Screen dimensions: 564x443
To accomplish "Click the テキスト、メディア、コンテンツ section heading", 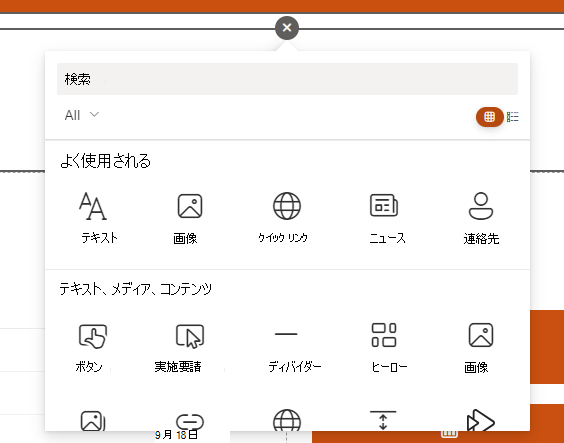I will pyautogui.click(x=136, y=289).
